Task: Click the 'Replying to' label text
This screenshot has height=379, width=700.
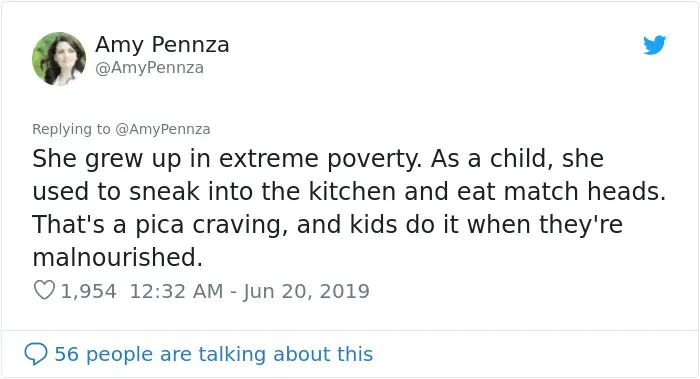Action: tap(71, 129)
